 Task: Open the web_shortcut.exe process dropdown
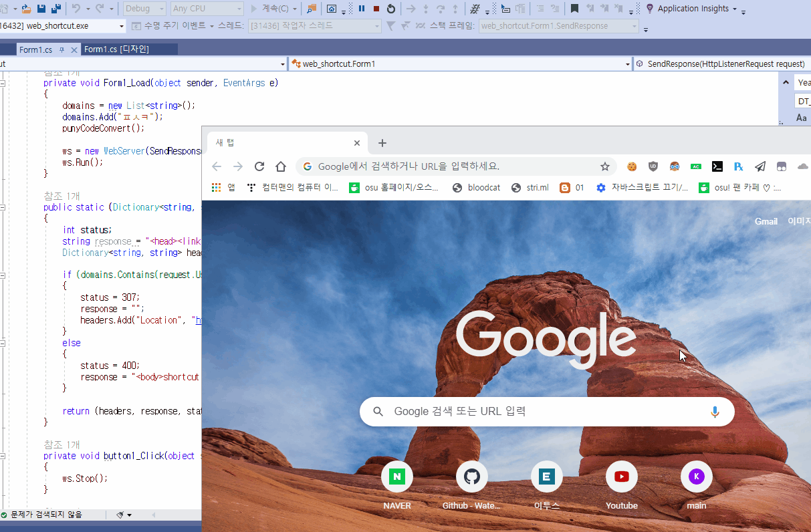62,26
